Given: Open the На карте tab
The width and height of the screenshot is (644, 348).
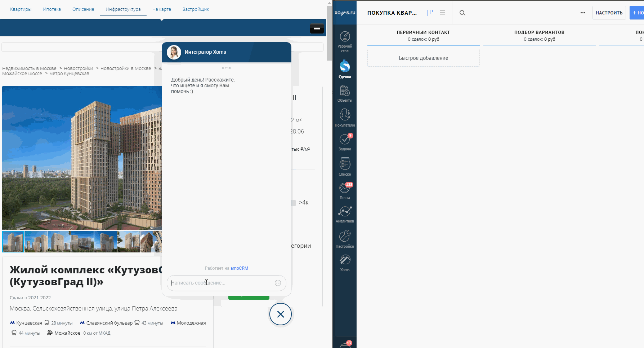Looking at the screenshot, I should [162, 9].
